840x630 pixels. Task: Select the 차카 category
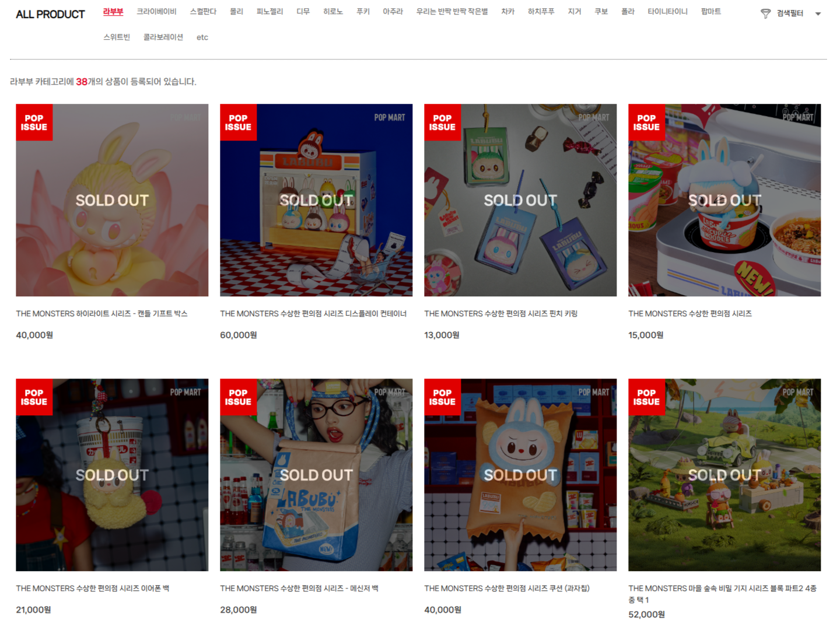(508, 12)
